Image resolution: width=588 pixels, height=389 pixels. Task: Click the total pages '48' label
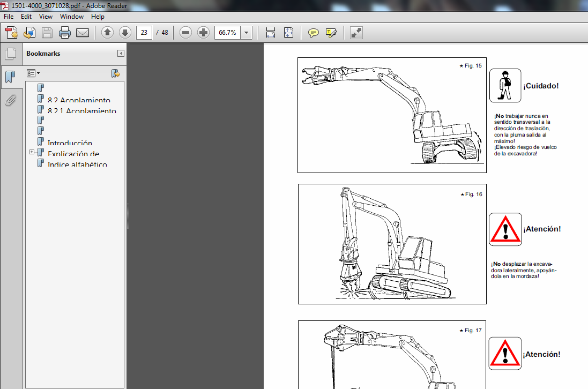click(165, 33)
